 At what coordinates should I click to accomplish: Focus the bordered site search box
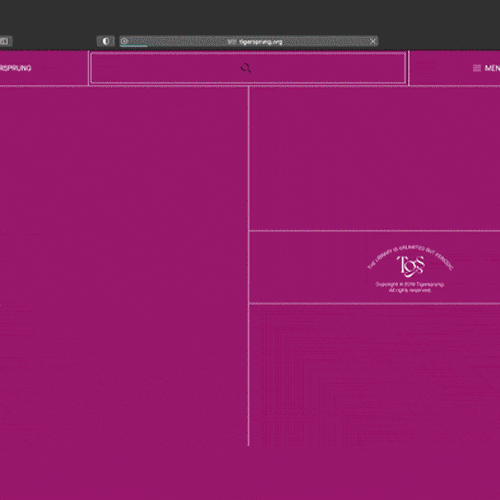[x=248, y=68]
